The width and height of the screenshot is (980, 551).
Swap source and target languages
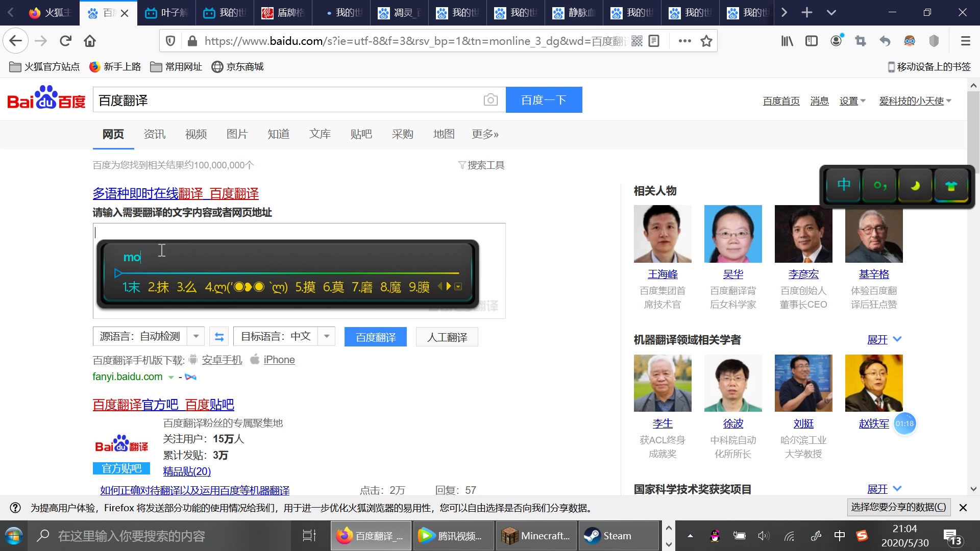point(219,337)
